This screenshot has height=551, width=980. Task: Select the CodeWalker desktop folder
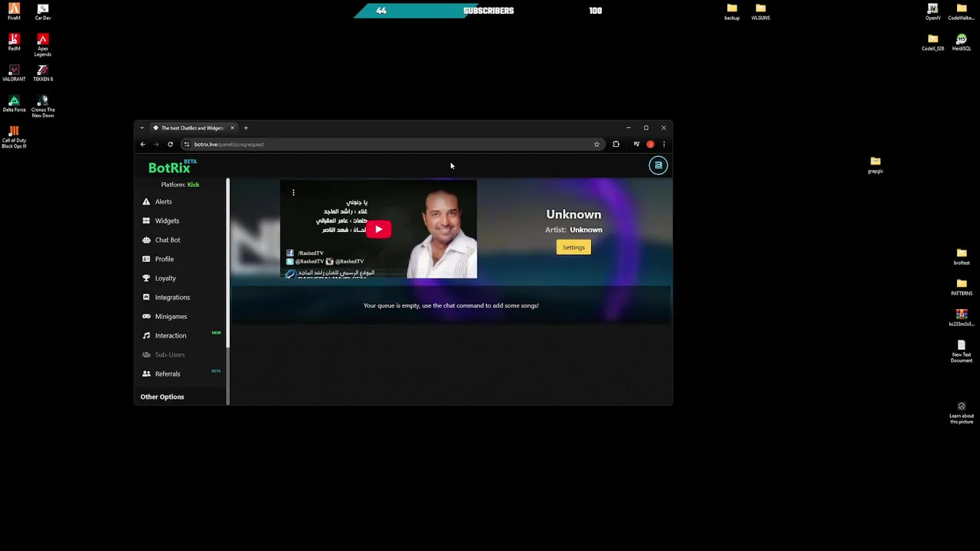tap(962, 12)
